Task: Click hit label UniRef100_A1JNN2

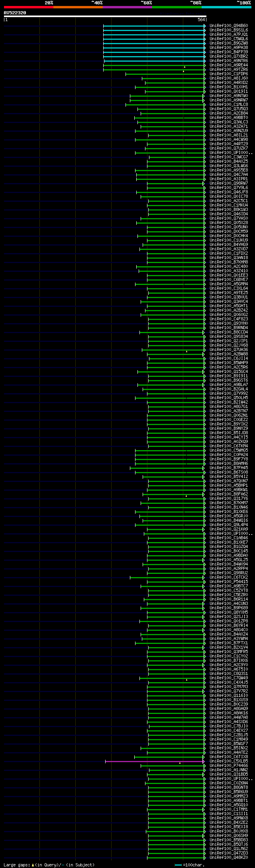Action: pyautogui.click(x=229, y=770)
